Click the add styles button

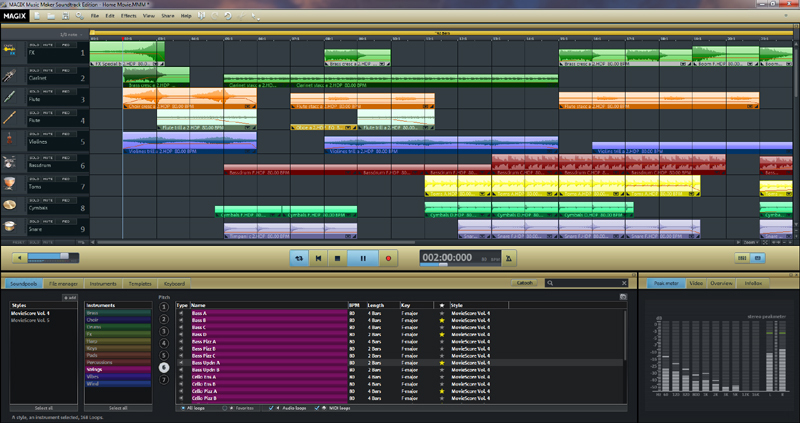pyautogui.click(x=70, y=297)
